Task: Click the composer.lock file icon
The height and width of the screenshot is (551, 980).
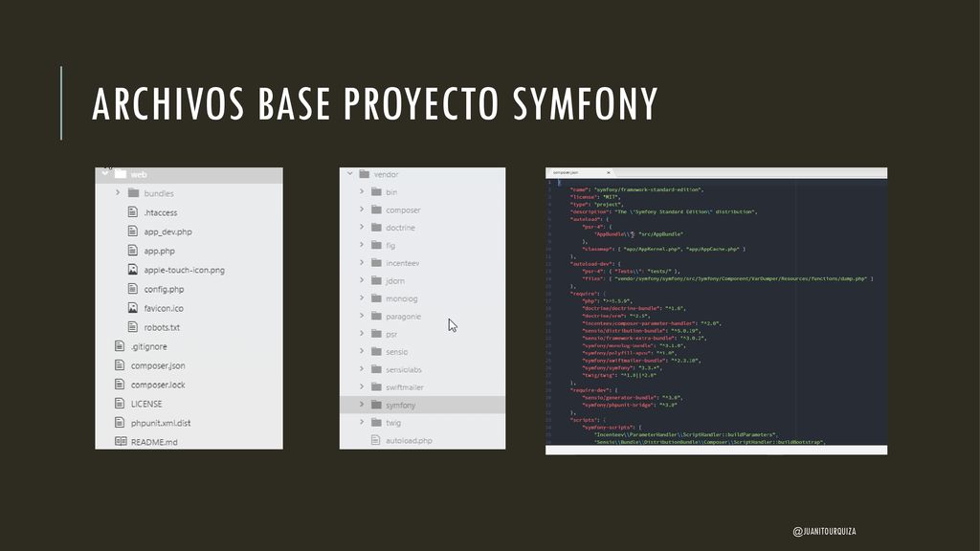Action: tap(120, 385)
